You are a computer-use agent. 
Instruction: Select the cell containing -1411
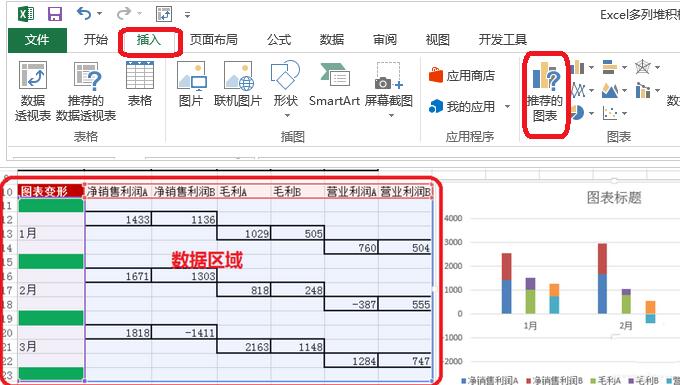[x=184, y=333]
